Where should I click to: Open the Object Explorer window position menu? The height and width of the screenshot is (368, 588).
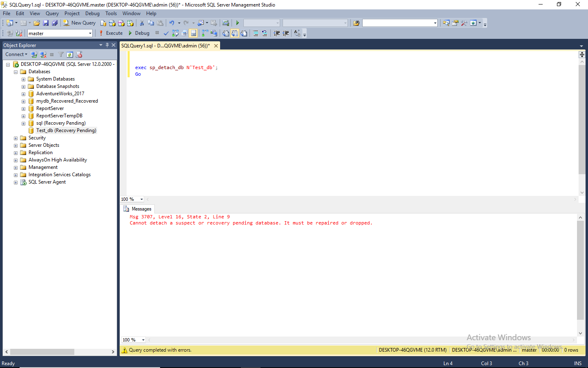[x=101, y=45]
